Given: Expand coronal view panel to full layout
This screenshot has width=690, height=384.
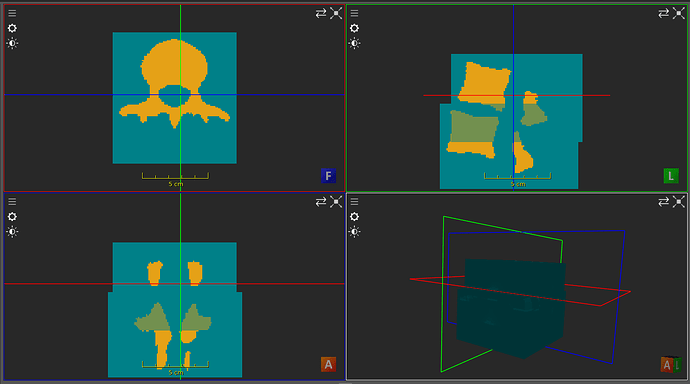Looking at the screenshot, I should 336,201.
